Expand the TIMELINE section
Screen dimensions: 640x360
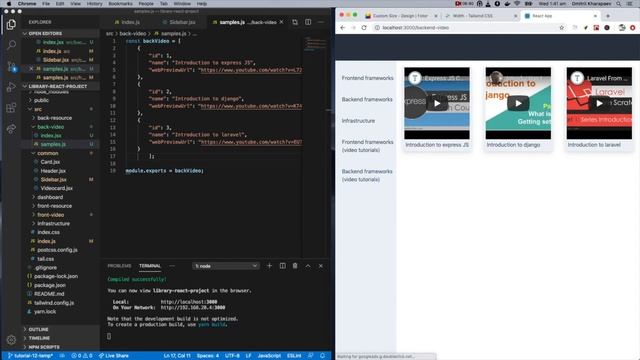[x=39, y=338]
